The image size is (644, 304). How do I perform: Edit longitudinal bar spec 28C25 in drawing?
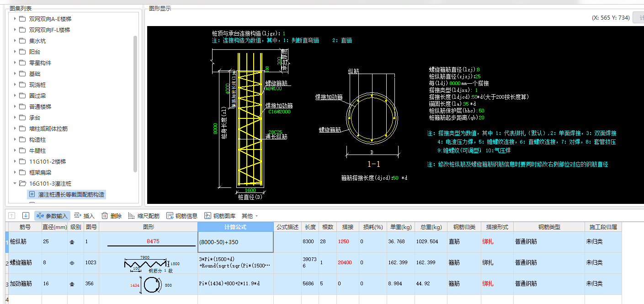click(275, 132)
